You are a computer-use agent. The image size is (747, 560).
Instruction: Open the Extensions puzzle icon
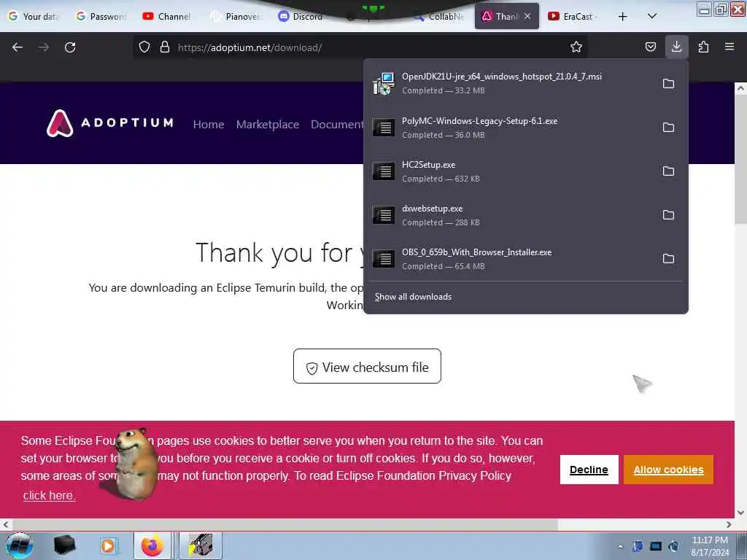click(x=703, y=47)
